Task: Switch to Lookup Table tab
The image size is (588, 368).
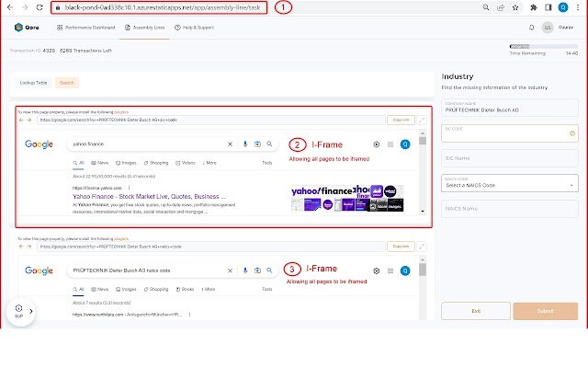Action: point(34,83)
